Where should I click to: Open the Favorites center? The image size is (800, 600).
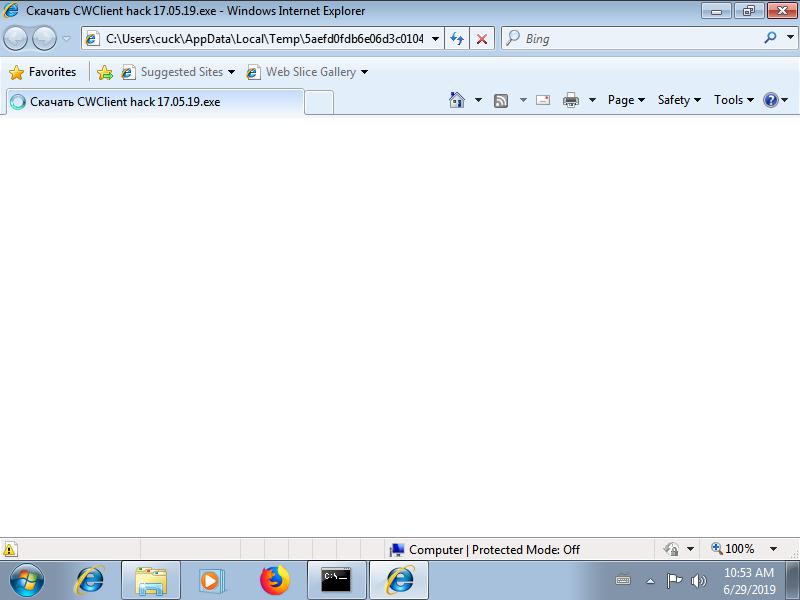point(42,72)
